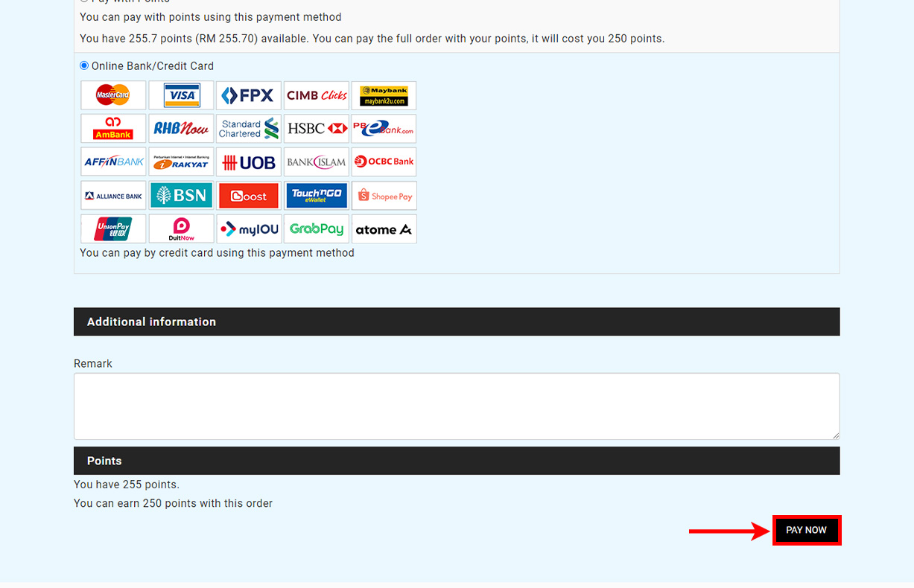Choose the BSN bank logo
The width and height of the screenshot is (914, 588).
click(181, 196)
